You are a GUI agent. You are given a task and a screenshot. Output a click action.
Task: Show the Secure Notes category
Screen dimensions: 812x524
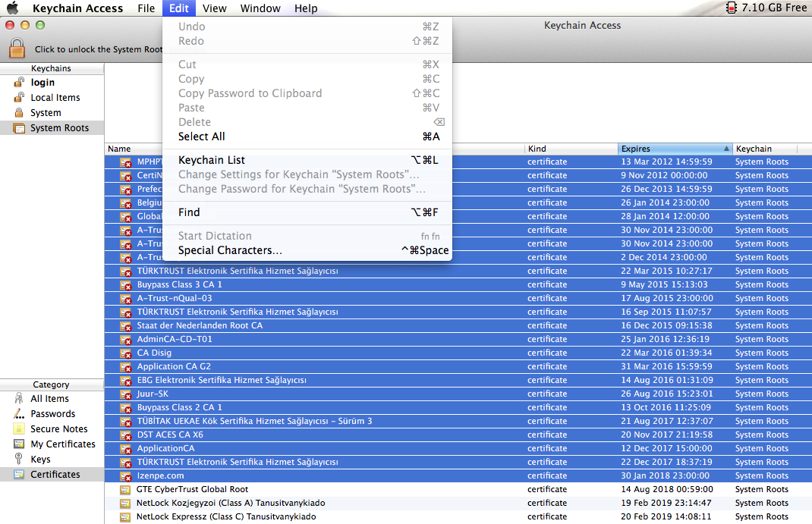(x=52, y=428)
